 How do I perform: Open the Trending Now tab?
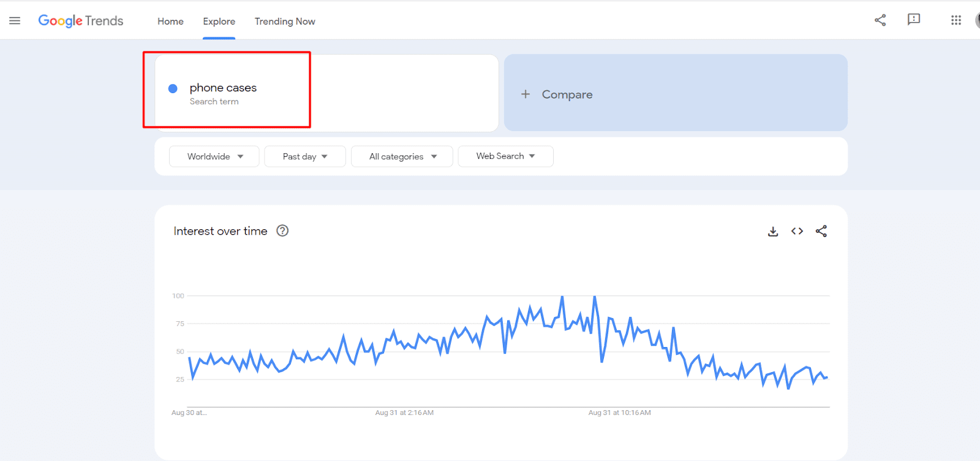tap(285, 21)
